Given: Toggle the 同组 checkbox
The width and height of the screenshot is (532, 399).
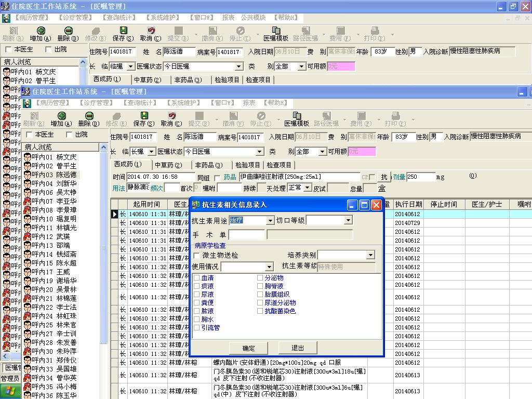Looking at the screenshot, I should [217, 178].
